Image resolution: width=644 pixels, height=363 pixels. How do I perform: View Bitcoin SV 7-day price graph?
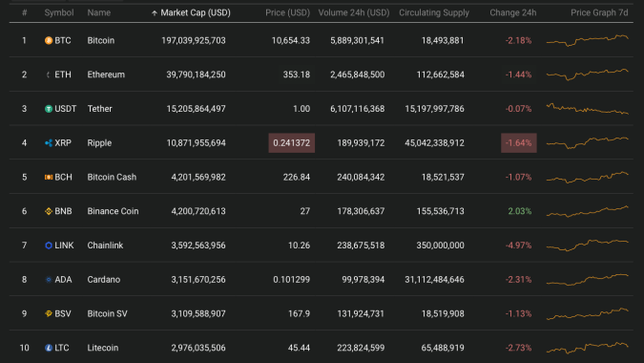(x=588, y=313)
